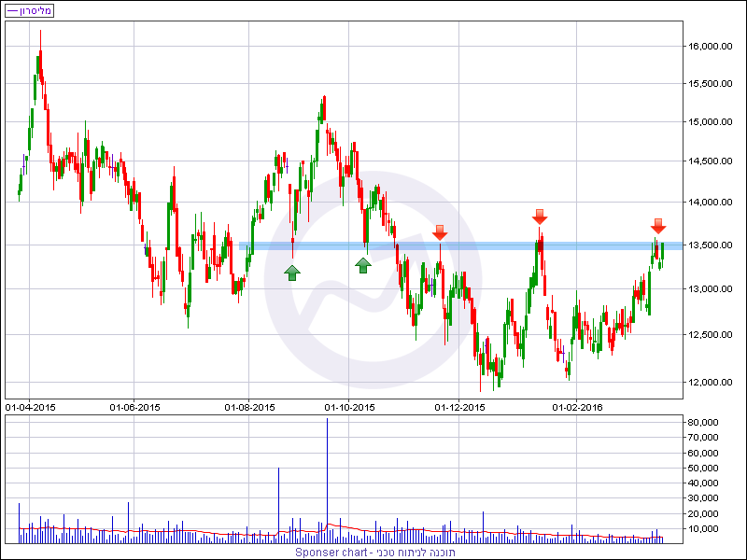747x560 pixels.
Task: Click the middle red down arrow marker
Action: click(x=540, y=217)
